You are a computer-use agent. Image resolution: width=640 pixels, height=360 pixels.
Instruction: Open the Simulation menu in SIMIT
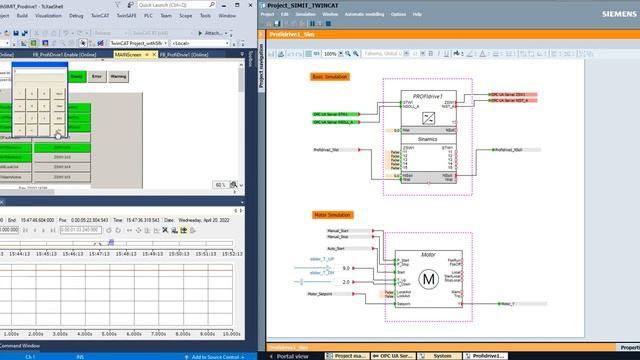305,14
